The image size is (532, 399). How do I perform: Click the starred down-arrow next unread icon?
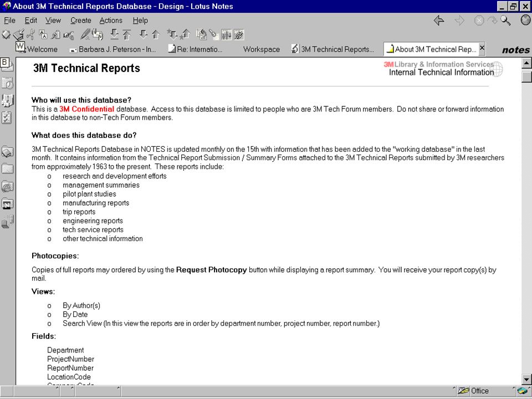tap(172, 34)
